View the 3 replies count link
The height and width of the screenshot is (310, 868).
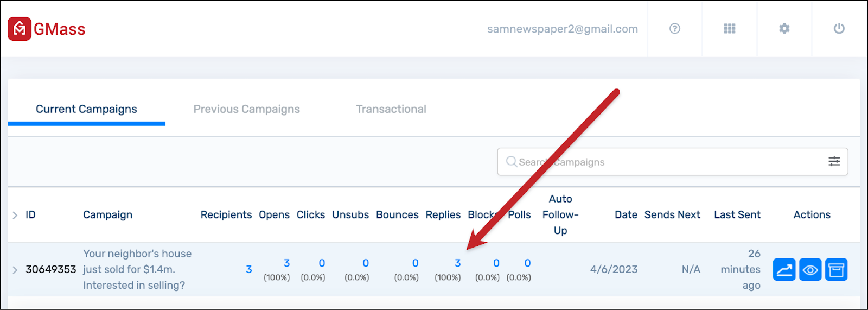[x=458, y=263]
